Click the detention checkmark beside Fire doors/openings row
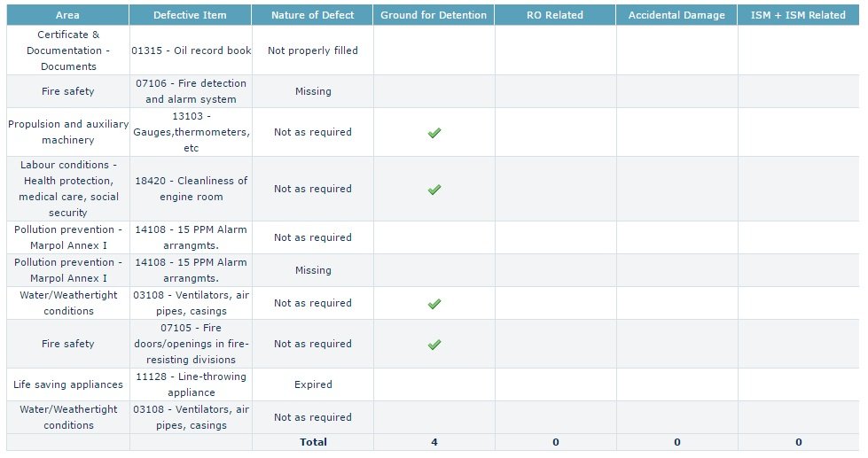Viewport: 868px width, 458px height. (434, 345)
